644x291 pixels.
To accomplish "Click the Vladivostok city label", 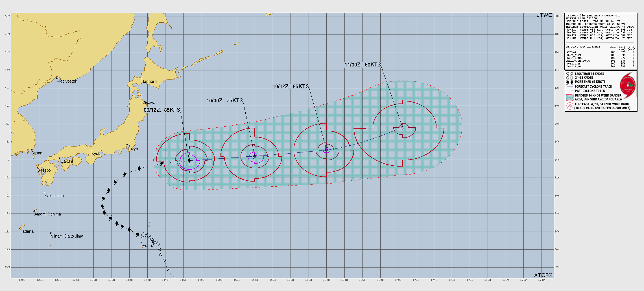I will coord(67,81).
